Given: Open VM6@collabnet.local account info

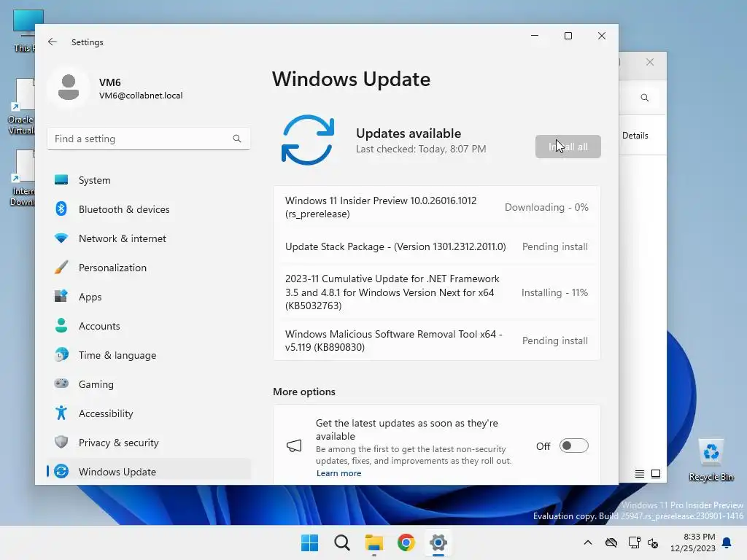Looking at the screenshot, I should coord(141,96).
